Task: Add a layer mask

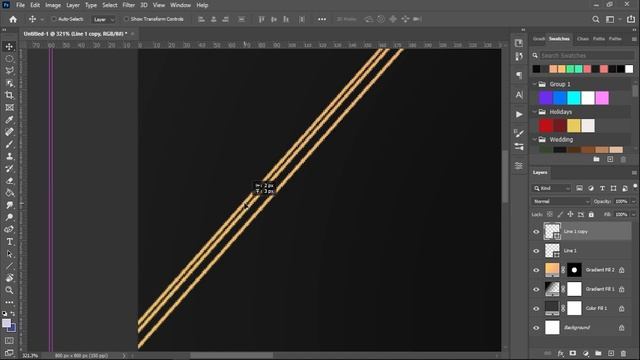Action: pyautogui.click(x=573, y=353)
